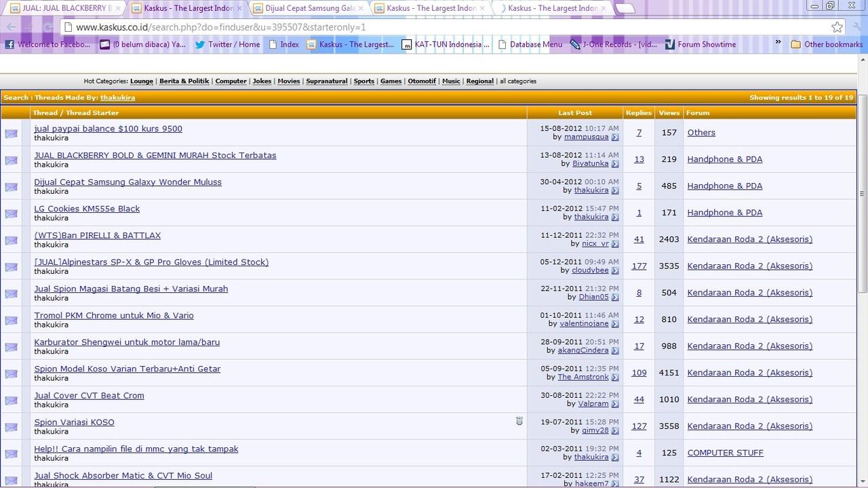
Task: Go to last post icon by Dhian05
Action: (615, 297)
